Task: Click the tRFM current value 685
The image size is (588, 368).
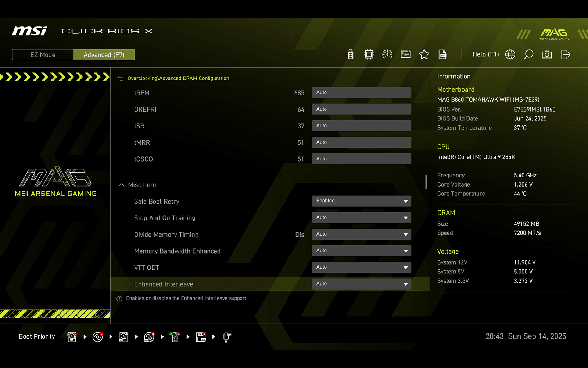Action: [x=299, y=93]
